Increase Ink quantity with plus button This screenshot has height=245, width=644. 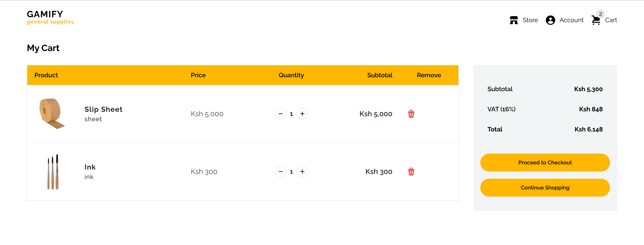click(302, 172)
